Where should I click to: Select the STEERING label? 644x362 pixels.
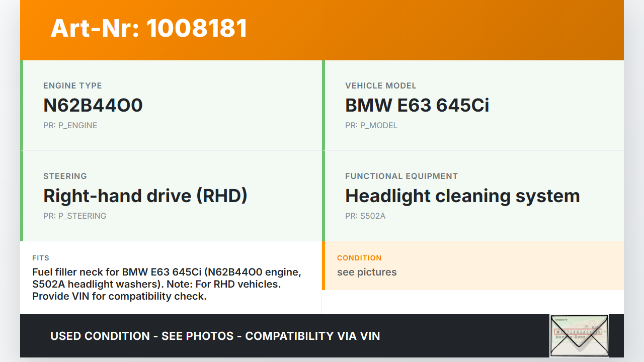click(65, 176)
